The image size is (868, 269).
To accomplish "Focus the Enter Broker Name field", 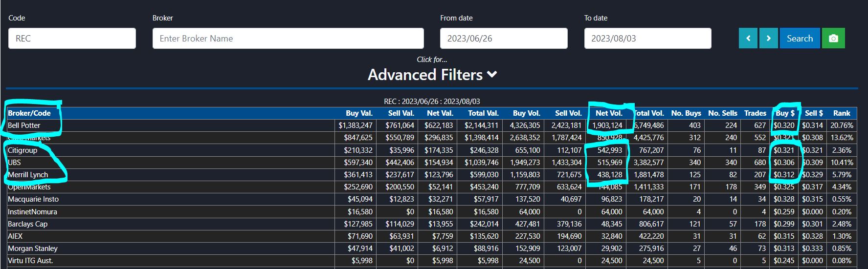I will (x=288, y=38).
